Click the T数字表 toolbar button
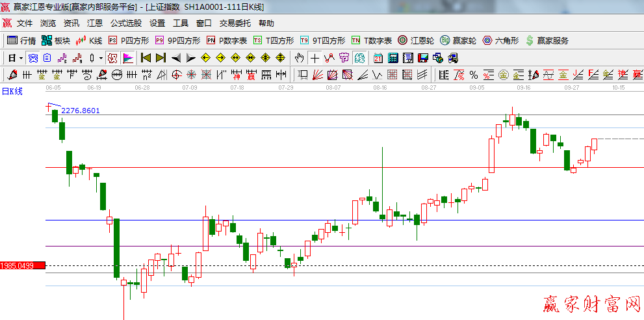 pyautogui.click(x=372, y=40)
